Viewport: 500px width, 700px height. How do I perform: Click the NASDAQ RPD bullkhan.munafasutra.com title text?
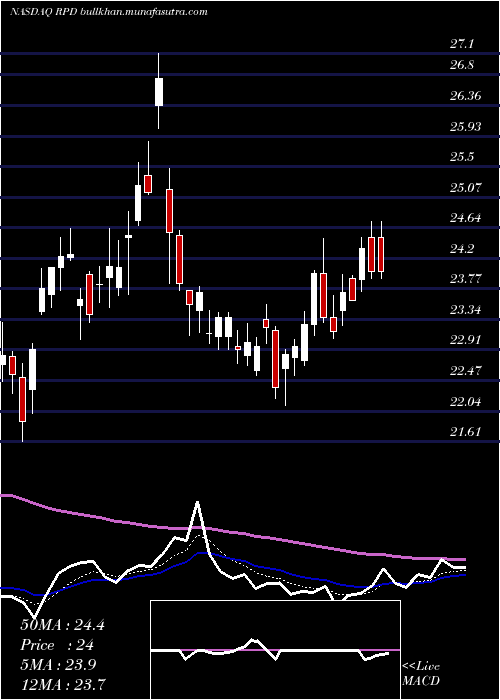(108, 12)
